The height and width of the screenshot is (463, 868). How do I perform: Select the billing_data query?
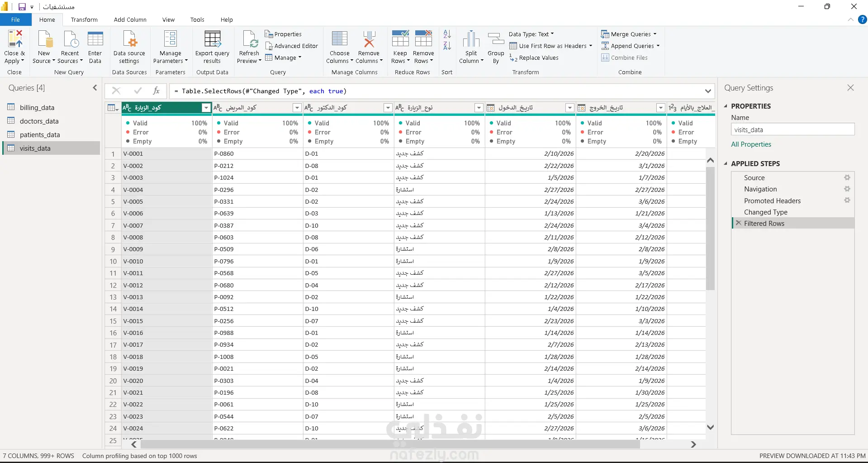coord(37,107)
